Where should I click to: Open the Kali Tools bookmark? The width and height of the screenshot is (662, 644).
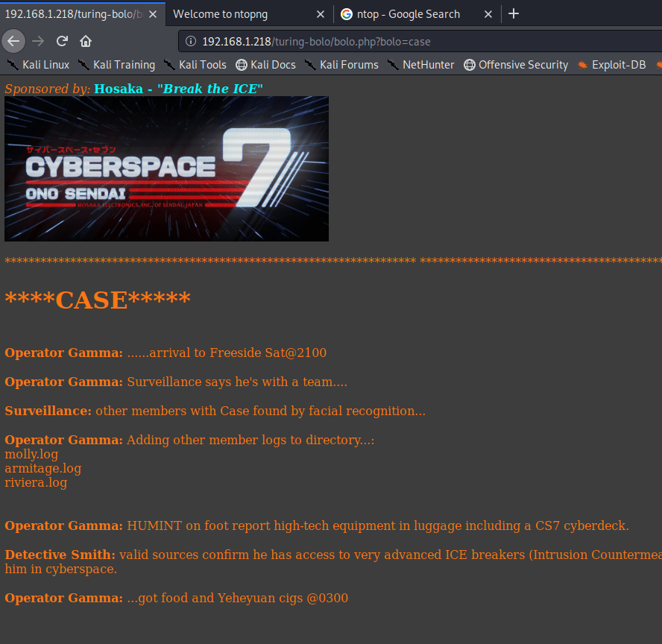195,65
